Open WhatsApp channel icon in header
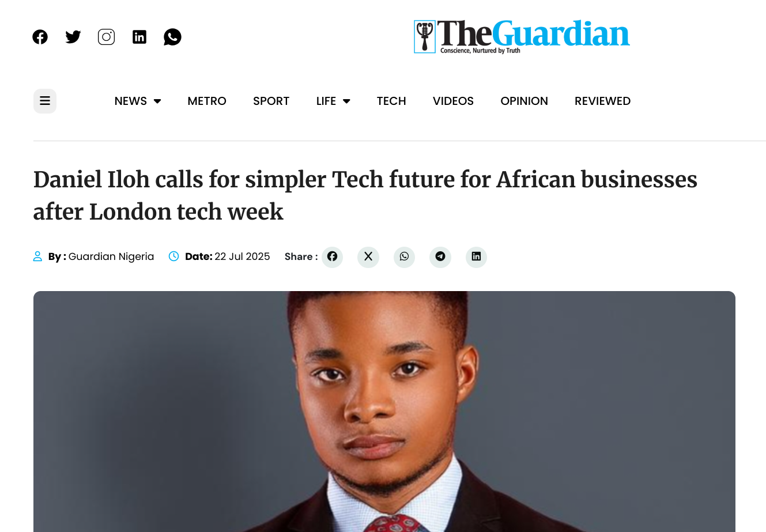The width and height of the screenshot is (766, 532). (172, 37)
